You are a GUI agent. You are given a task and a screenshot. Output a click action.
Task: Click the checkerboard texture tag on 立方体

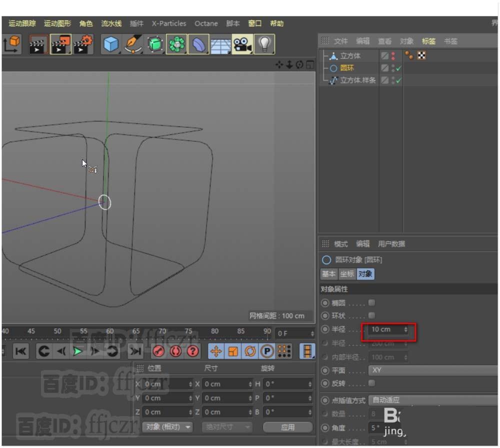click(421, 55)
